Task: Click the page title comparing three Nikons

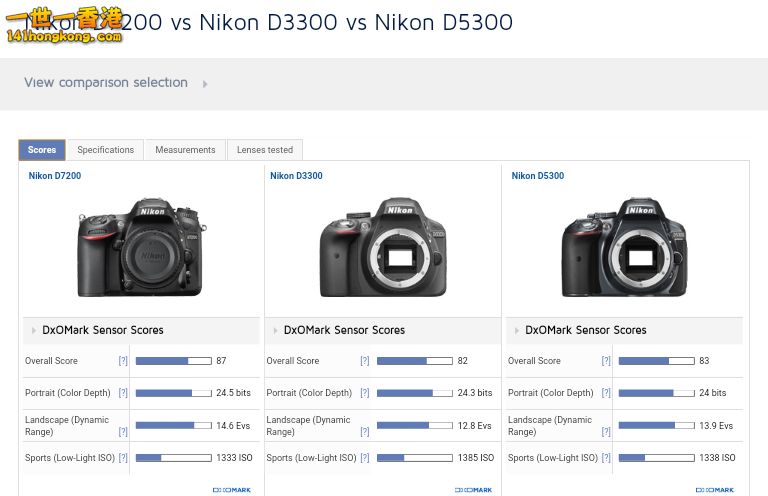Action: click(268, 22)
